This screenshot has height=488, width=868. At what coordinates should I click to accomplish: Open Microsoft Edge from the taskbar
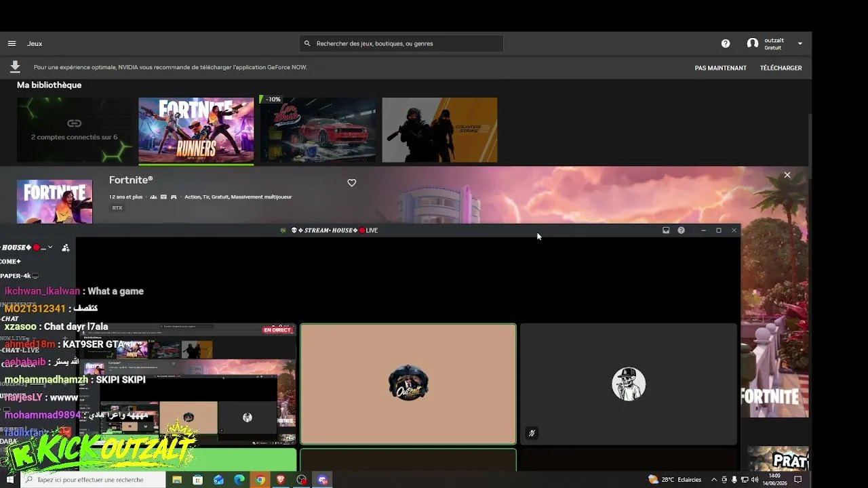tap(239, 480)
